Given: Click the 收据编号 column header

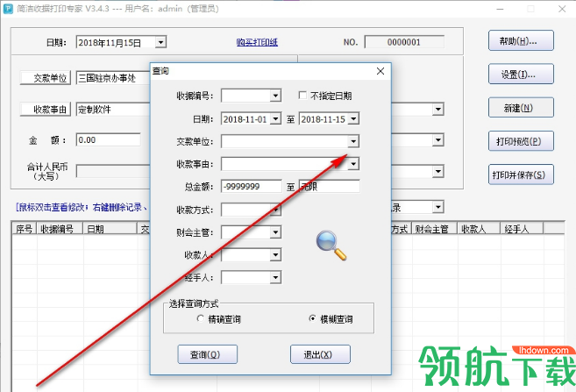Looking at the screenshot, I should 60,229.
